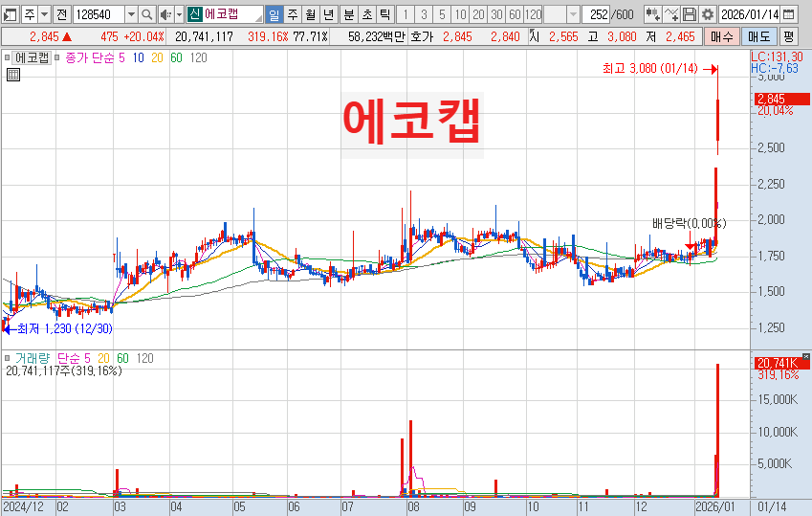This screenshot has width=812, height=516.
Task: Click the 에코캡 chart legend label
Action: pos(33,57)
